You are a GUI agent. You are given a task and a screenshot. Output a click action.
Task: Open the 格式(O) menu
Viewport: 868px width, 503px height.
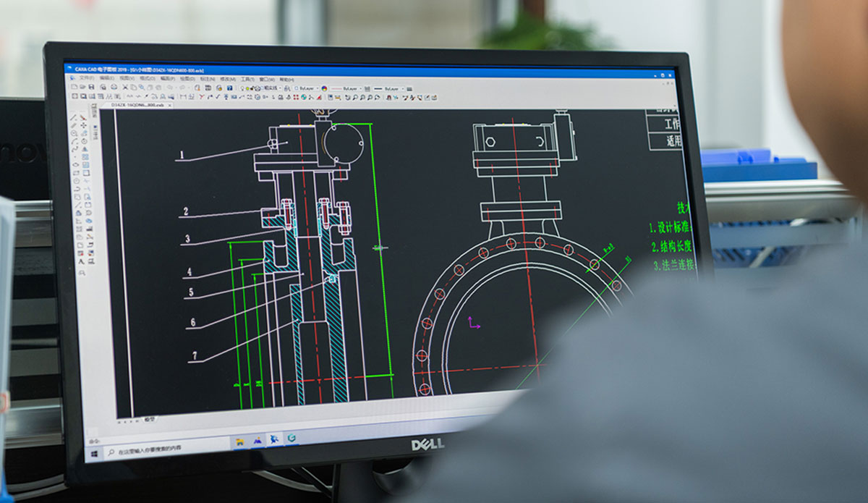click(x=147, y=80)
